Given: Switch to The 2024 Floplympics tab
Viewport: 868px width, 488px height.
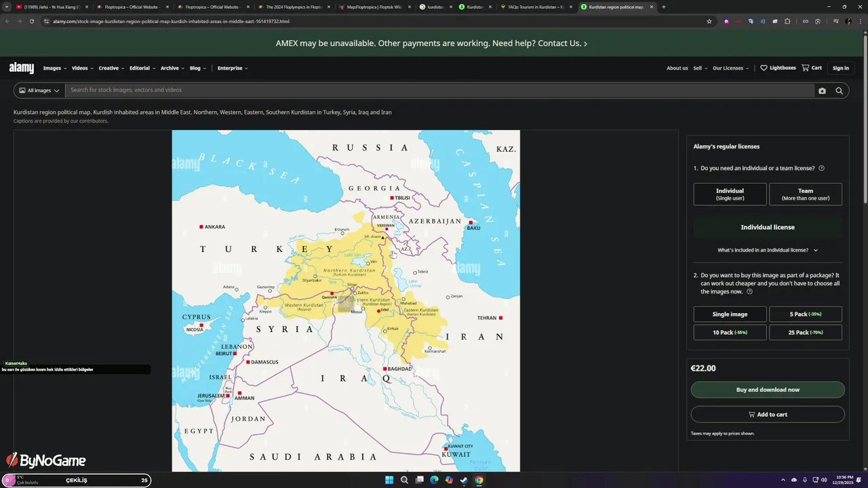Looking at the screenshot, I should tap(294, 7).
